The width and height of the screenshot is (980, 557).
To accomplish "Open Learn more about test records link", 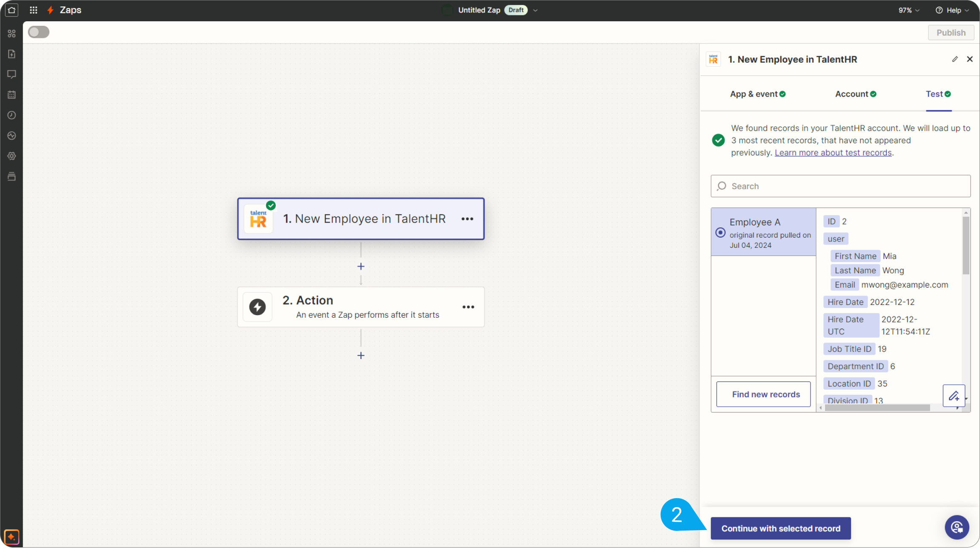I will point(833,152).
